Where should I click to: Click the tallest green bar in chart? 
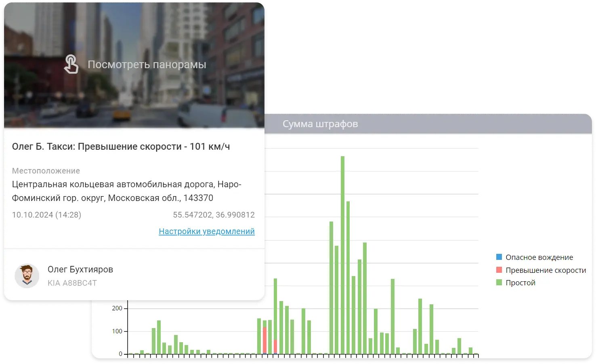[342, 254]
